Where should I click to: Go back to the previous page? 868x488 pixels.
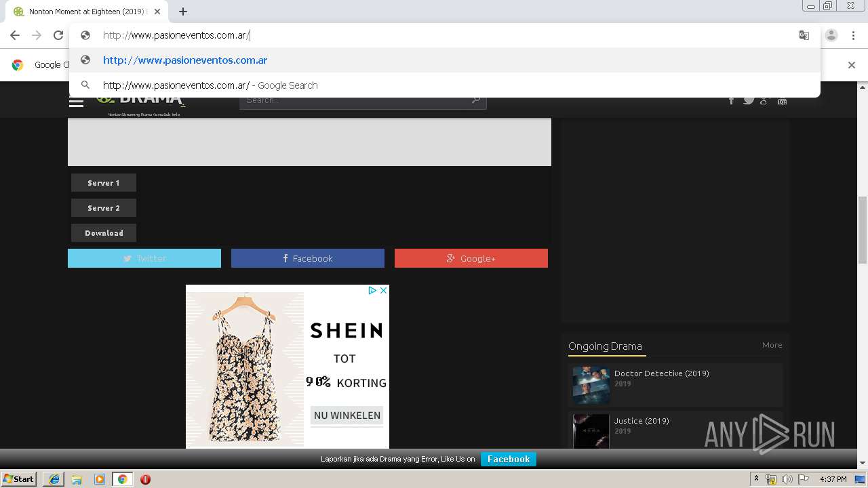point(15,35)
